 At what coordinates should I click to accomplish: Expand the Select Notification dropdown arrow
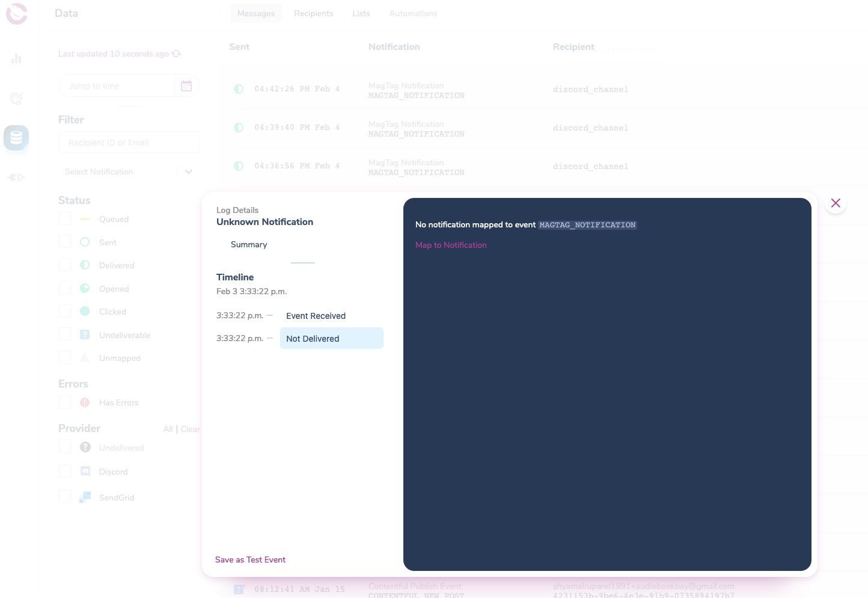(x=189, y=172)
